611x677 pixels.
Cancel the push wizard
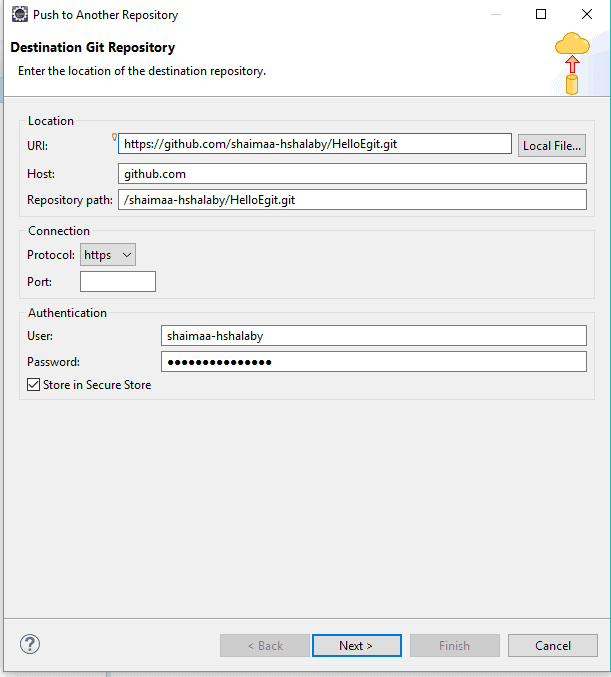click(x=552, y=646)
